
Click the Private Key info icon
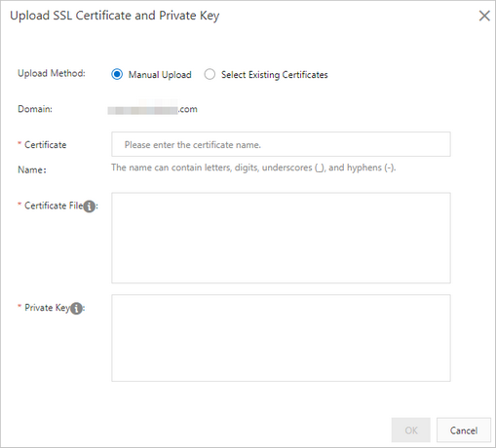[x=76, y=309]
